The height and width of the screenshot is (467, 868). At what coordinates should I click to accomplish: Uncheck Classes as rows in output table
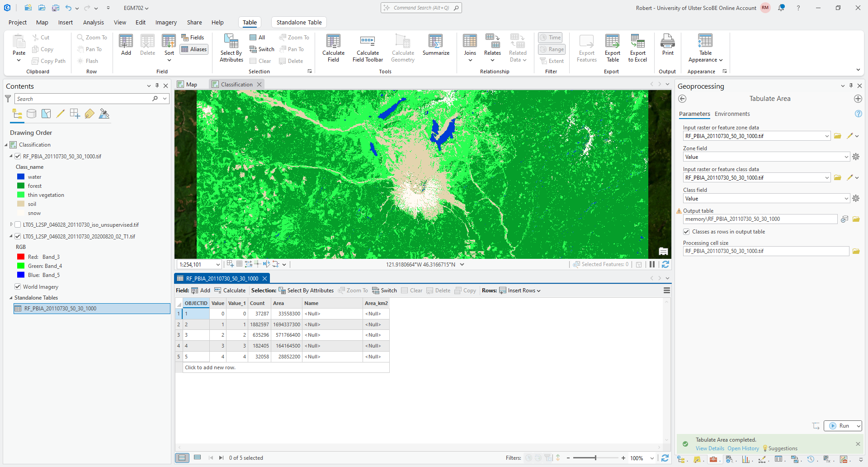point(686,232)
